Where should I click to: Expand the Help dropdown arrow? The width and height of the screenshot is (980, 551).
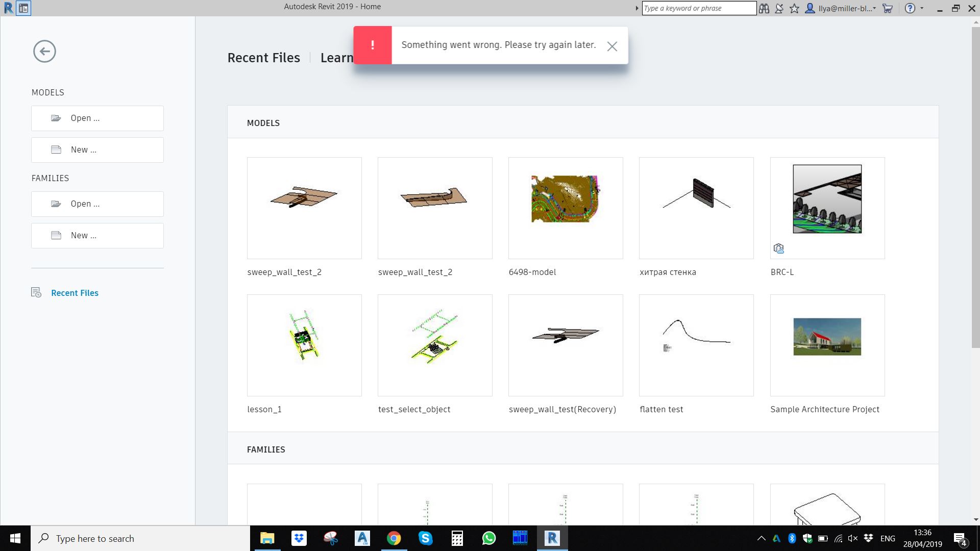(x=922, y=8)
